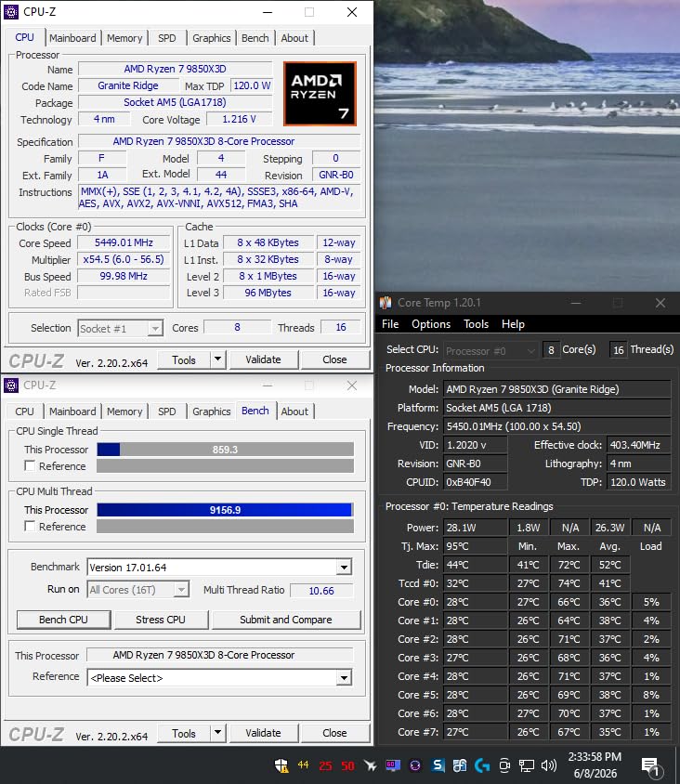
Task: Click CPU-Z app icon in Bench window title bar
Action: [x=11, y=385]
